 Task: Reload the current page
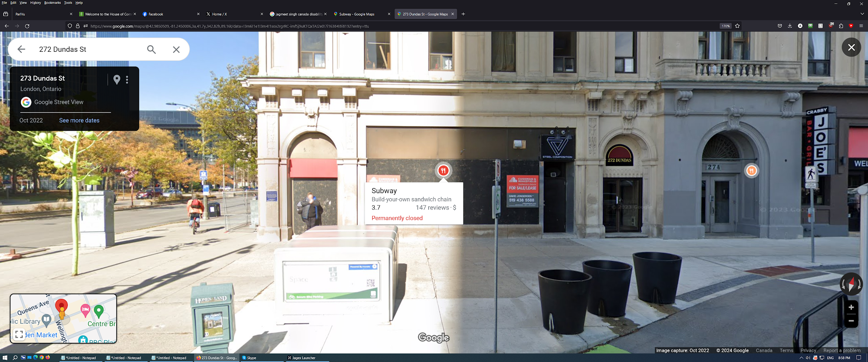click(x=27, y=26)
